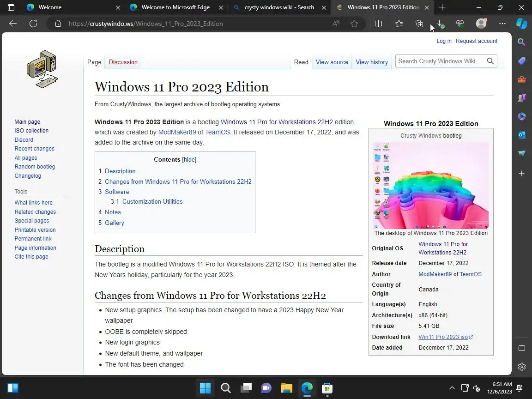The image size is (532, 399).
Task: Open Random bootleg link
Action: 35,167
